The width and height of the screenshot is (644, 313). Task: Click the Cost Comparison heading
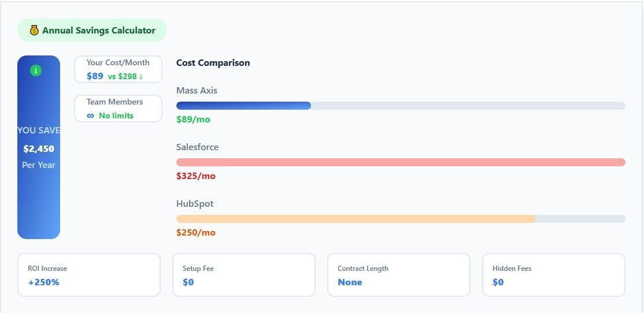[213, 63]
